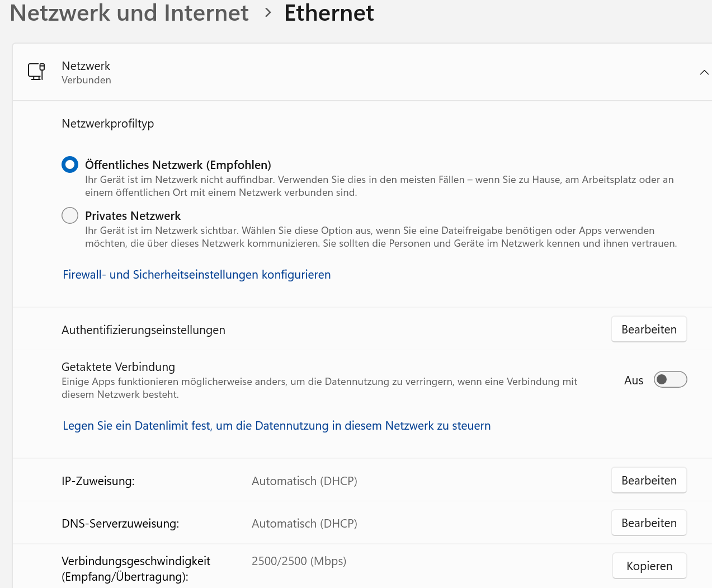Click the Netzwerkprofiltyp heading
712x588 pixels.
pos(108,124)
